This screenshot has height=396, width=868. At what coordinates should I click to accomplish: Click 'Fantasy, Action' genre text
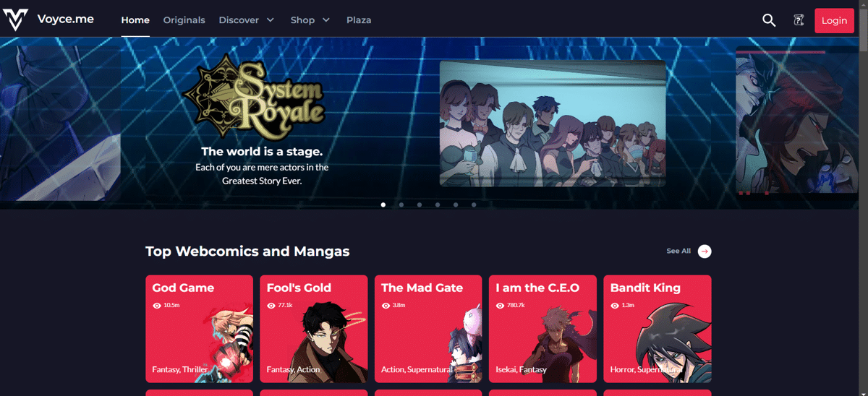point(294,369)
